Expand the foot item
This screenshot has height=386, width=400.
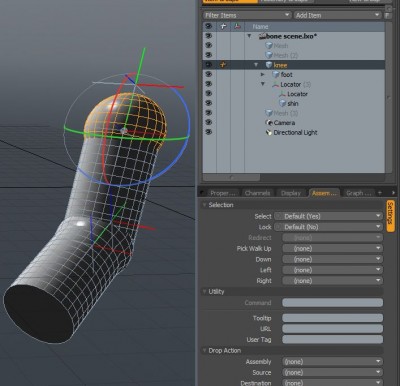click(x=263, y=74)
